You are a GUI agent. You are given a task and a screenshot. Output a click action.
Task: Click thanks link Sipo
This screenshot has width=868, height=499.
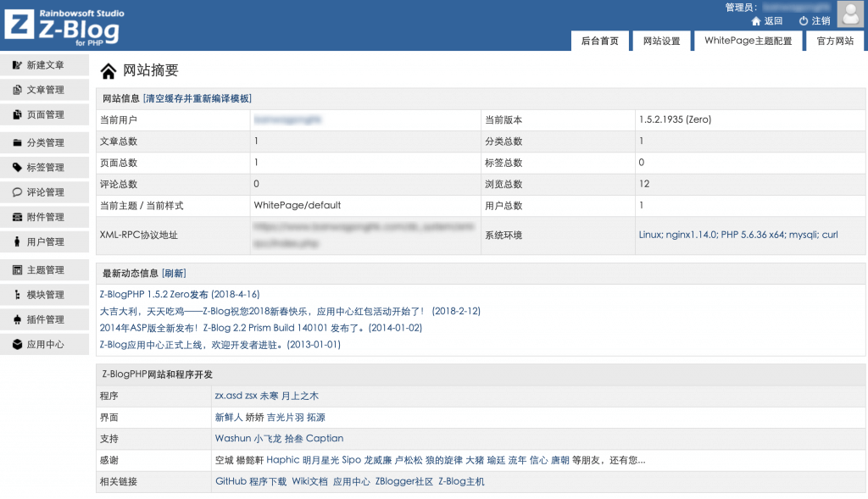coord(351,460)
